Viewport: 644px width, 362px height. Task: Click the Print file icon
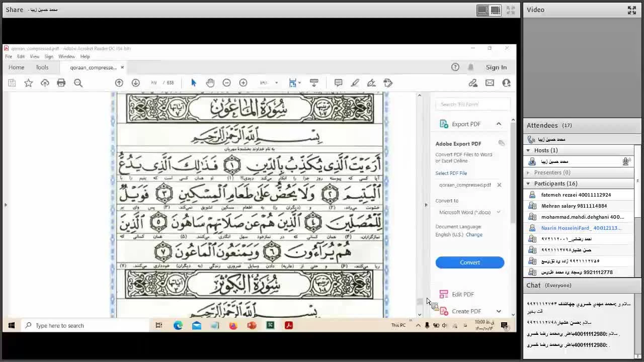61,83
